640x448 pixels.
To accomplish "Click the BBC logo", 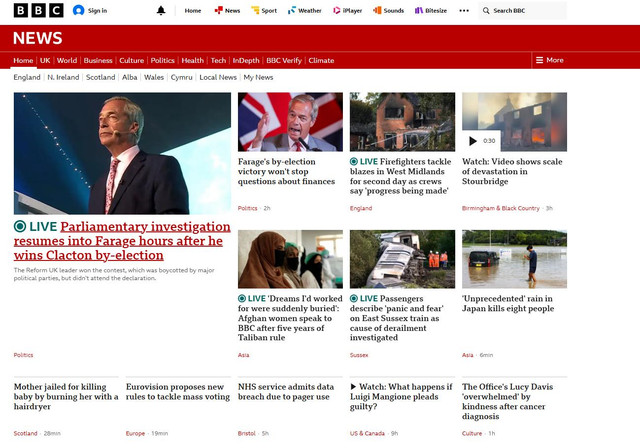I will point(38,11).
